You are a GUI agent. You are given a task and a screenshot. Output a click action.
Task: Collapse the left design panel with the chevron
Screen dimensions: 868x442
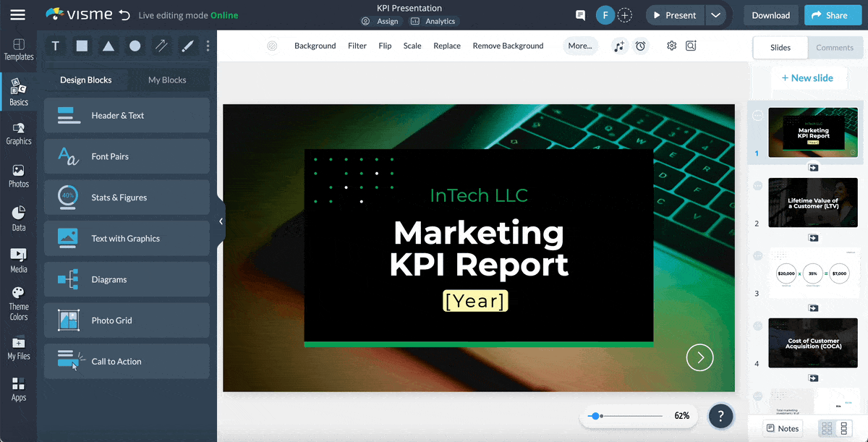pyautogui.click(x=221, y=221)
